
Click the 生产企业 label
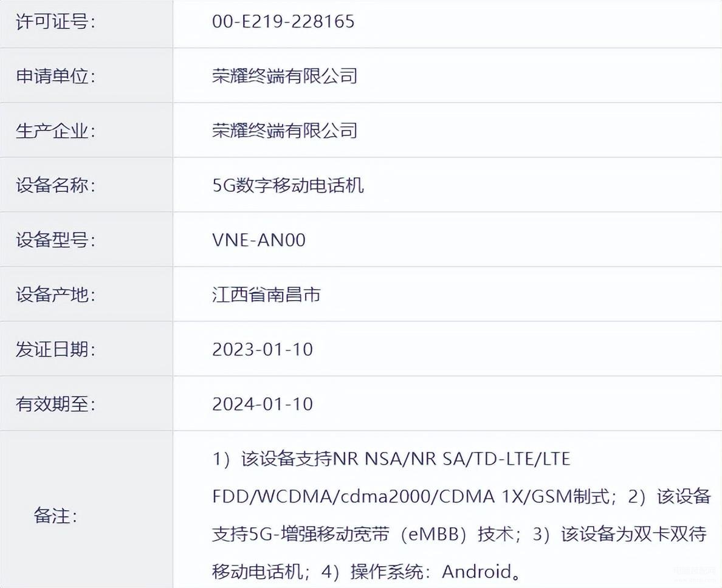56,131
